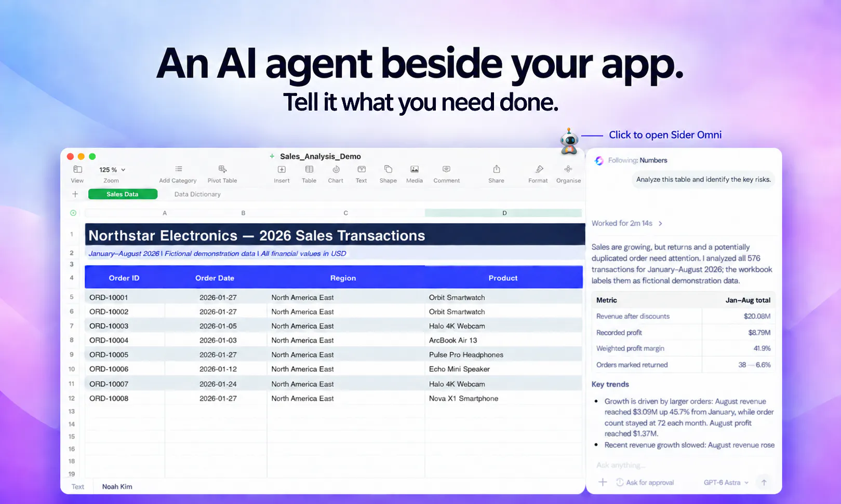Image resolution: width=841 pixels, height=504 pixels.
Task: Click the Shape toolbar icon
Action: pos(388,169)
